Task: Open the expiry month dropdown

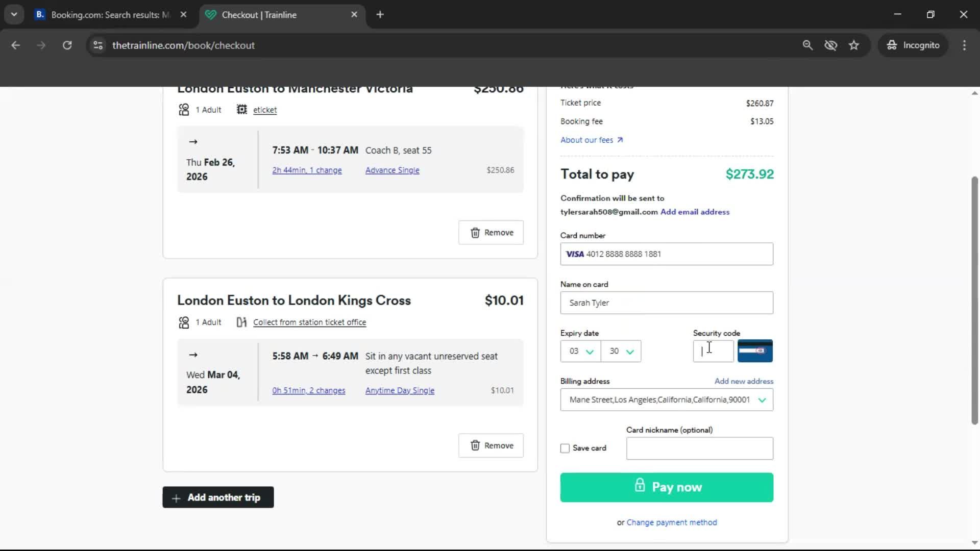Action: click(x=580, y=351)
